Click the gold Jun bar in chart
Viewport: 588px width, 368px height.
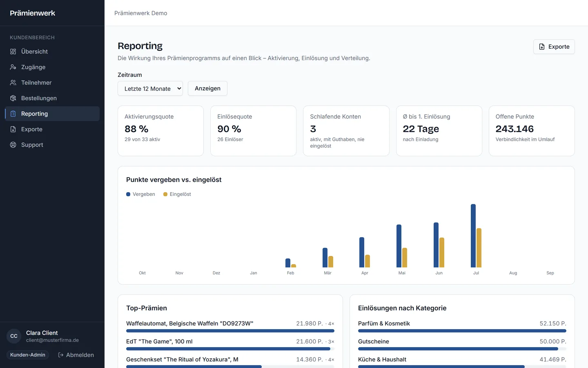[x=442, y=252]
